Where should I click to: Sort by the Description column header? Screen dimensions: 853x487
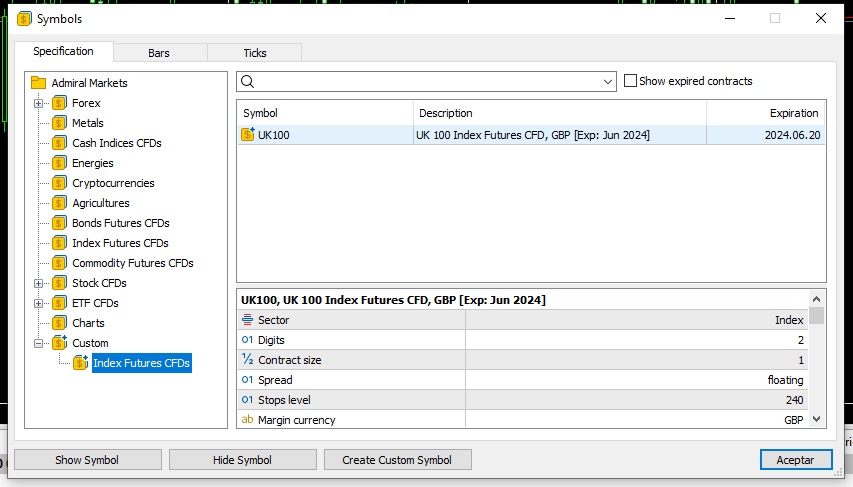point(560,113)
